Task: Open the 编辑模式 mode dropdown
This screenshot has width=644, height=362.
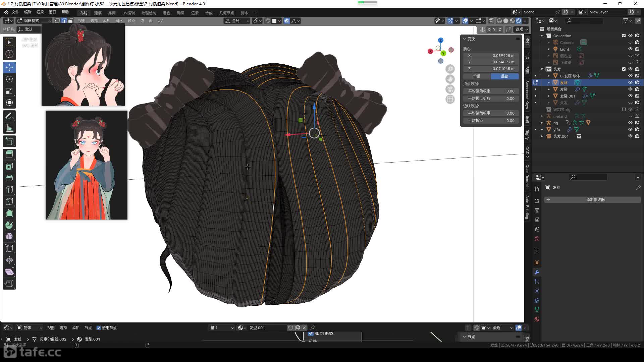Action: click(x=34, y=21)
